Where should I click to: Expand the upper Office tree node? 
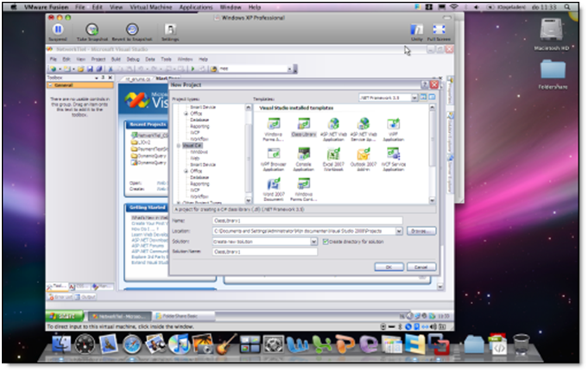tap(186, 113)
